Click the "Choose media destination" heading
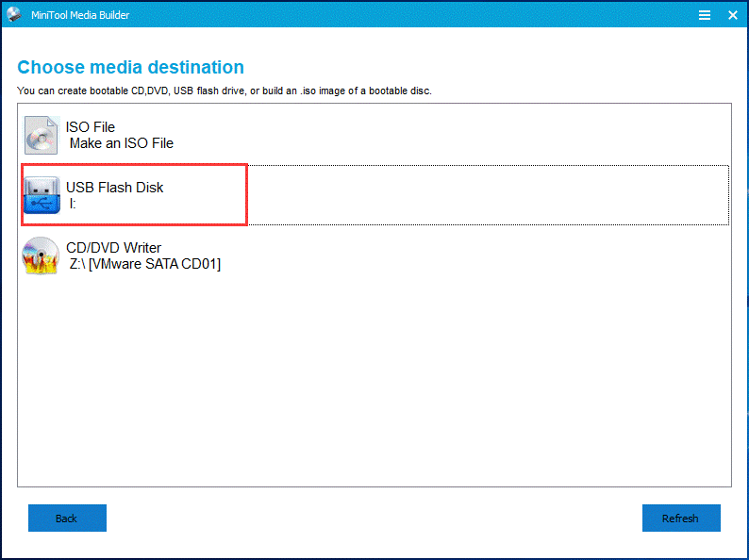749x560 pixels. pos(130,67)
